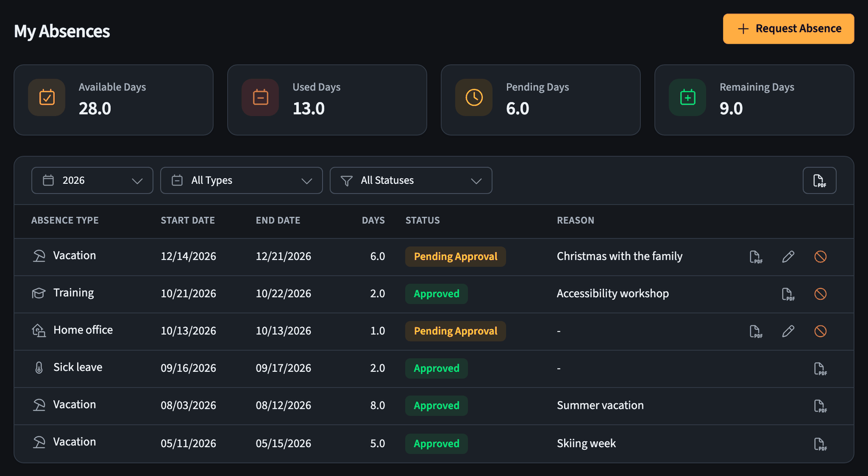Download PDF for Christmas vacation request

[756, 256]
